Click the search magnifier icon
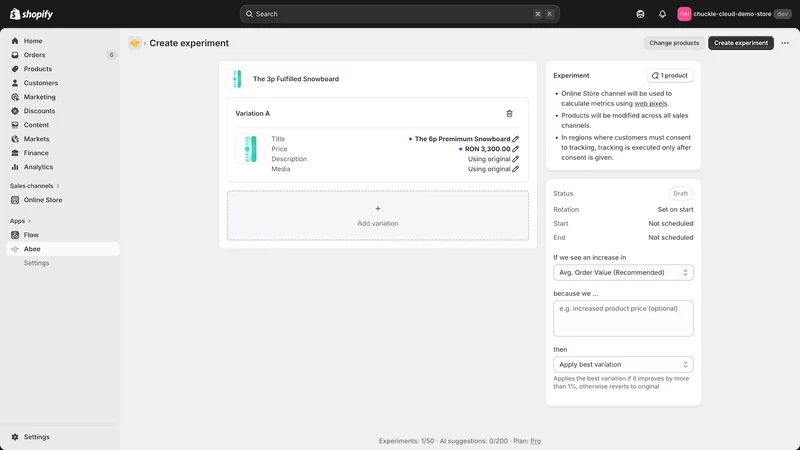This screenshot has width=800, height=450. 249,14
